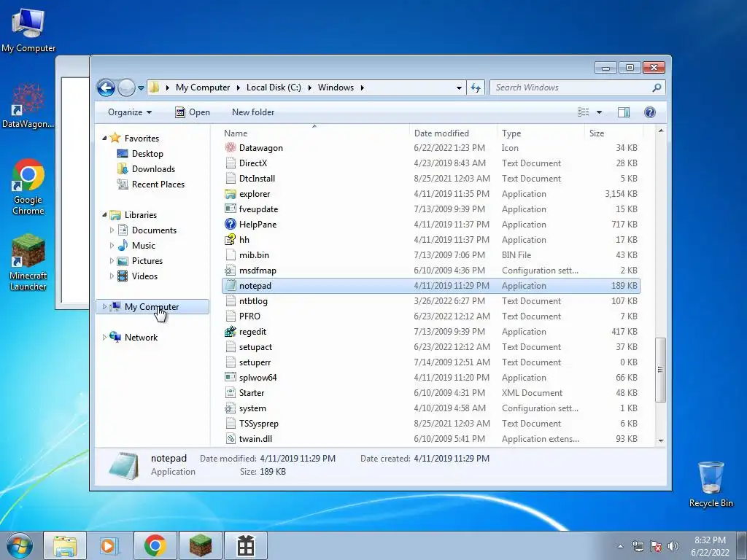747x560 pixels.
Task: Click in the Search Windows field
Action: 571,87
